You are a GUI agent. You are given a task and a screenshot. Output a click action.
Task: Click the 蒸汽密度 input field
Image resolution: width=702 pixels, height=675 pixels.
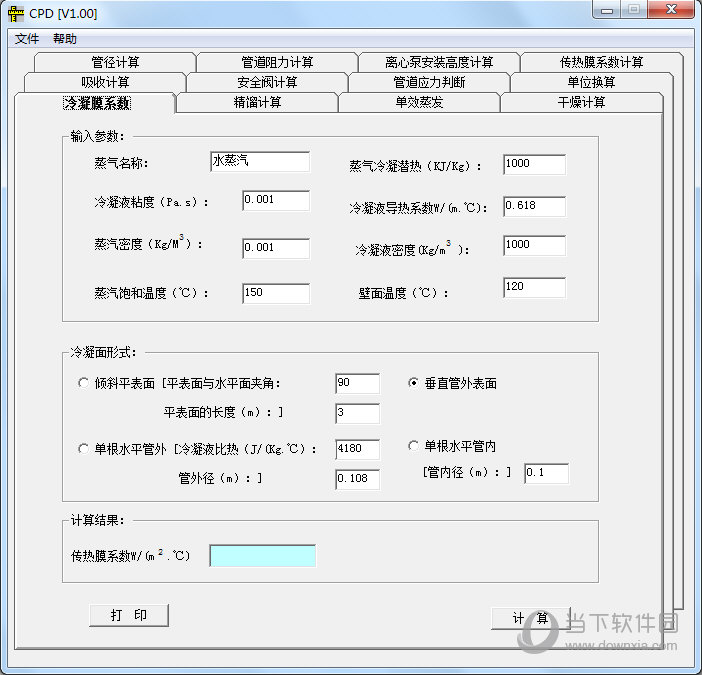(x=276, y=248)
